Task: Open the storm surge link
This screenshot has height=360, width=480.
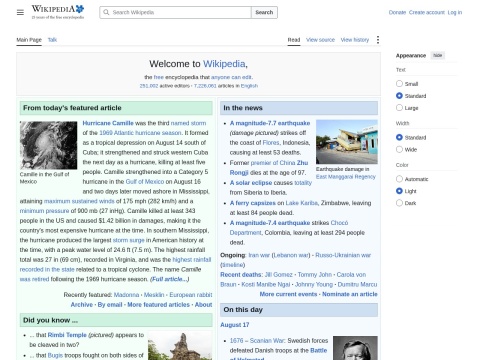Action: pyautogui.click(x=129, y=240)
